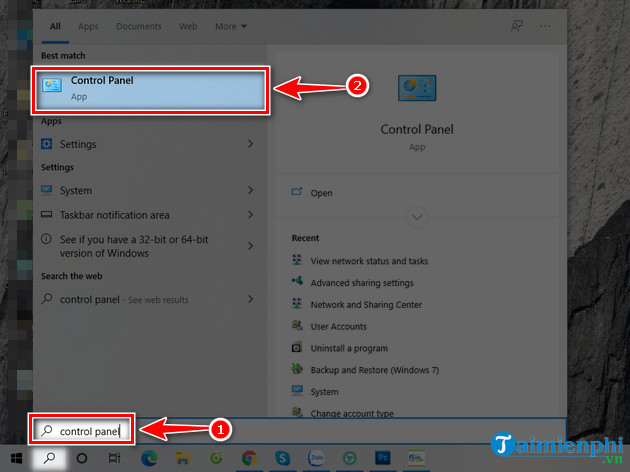Open View network status and tasks

(x=369, y=261)
